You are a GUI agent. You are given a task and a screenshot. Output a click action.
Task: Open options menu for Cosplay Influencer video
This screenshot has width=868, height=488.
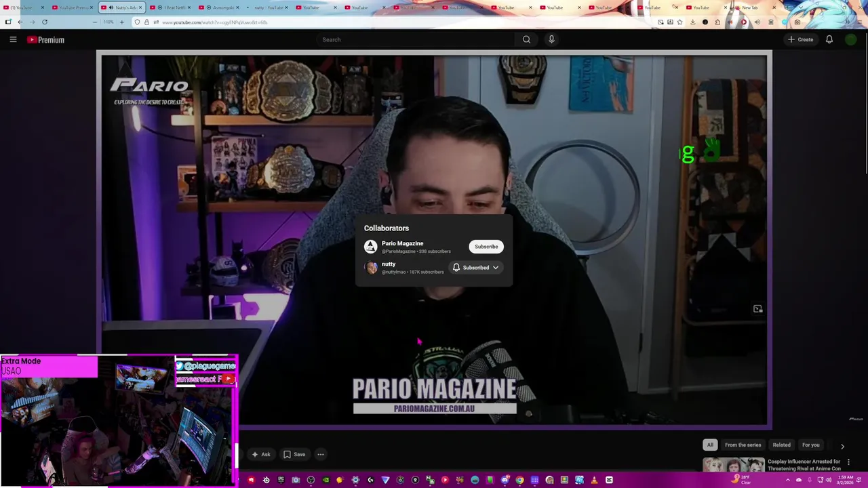pos(848,462)
